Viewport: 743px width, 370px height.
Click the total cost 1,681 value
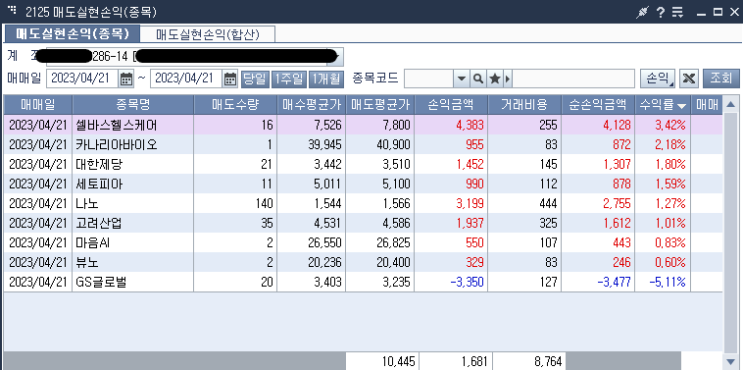click(x=474, y=362)
